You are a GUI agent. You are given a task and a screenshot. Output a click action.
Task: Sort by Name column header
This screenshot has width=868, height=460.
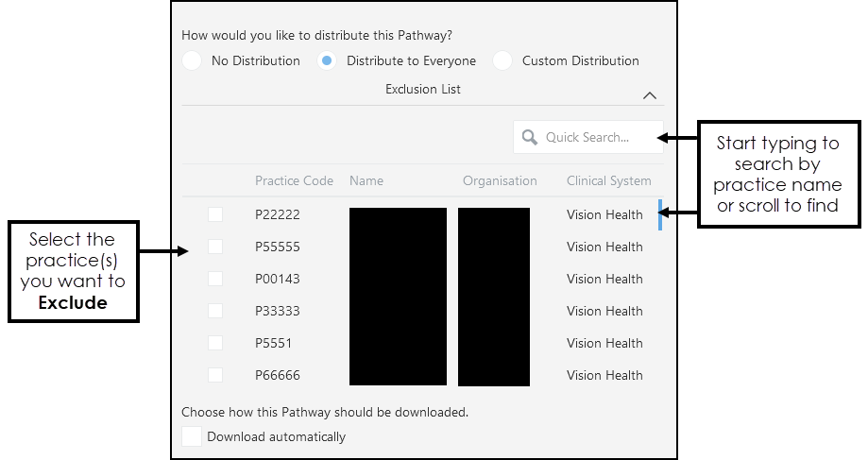(366, 181)
